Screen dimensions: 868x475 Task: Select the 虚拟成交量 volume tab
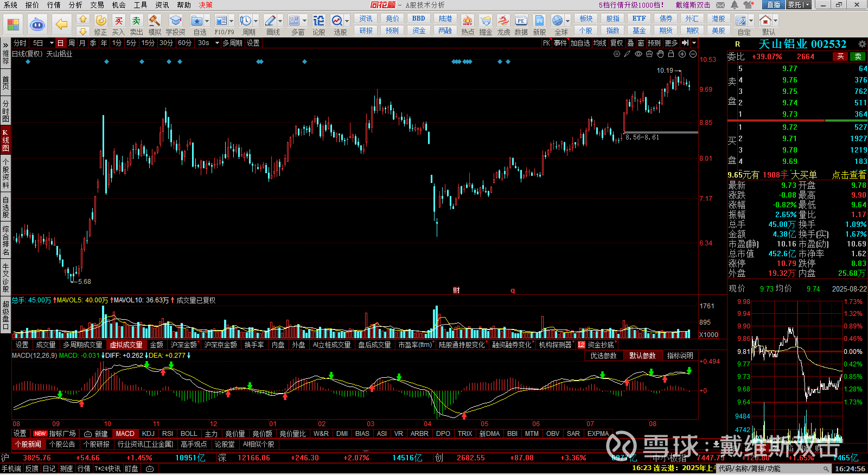126,345
